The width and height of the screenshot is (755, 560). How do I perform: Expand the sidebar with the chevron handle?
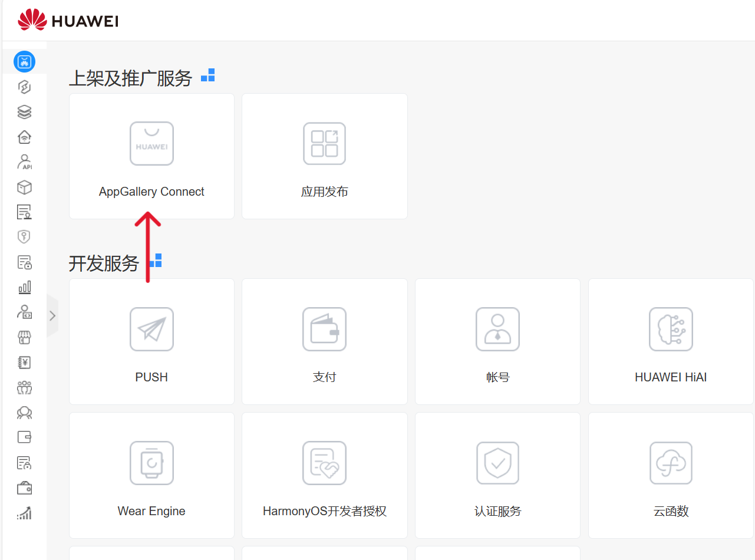pyautogui.click(x=52, y=315)
